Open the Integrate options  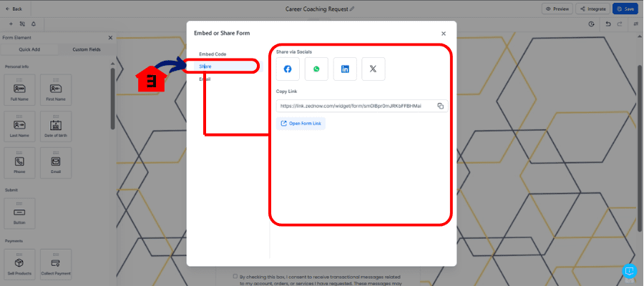592,9
